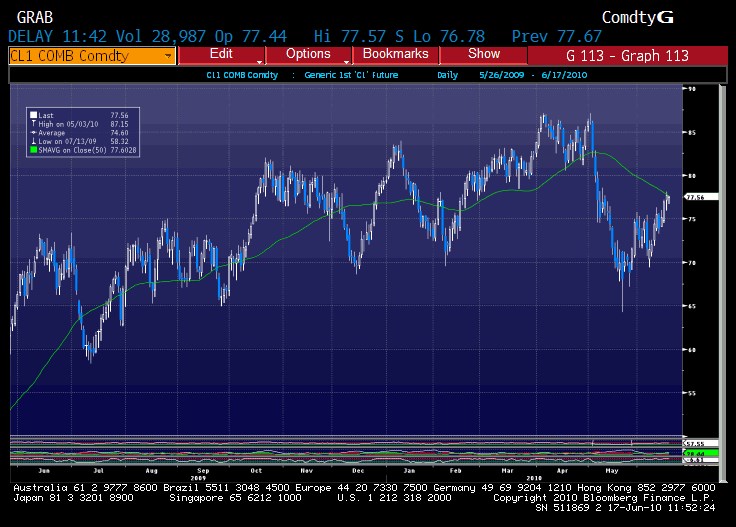Click the GRAB label at top left

pyautogui.click(x=36, y=17)
